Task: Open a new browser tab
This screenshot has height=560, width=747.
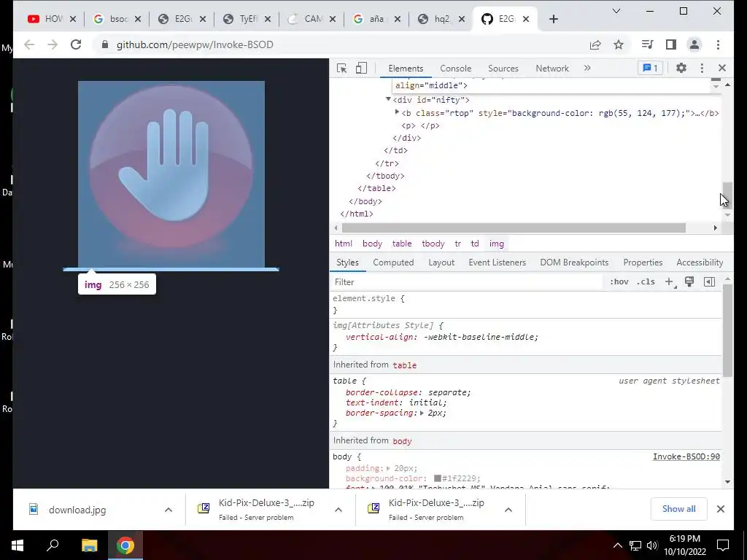Action: pyautogui.click(x=553, y=19)
